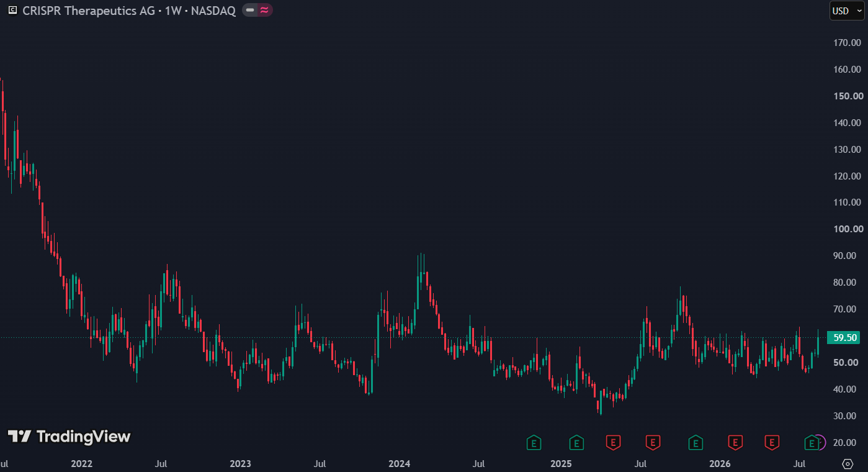Open the chart settings hexagon gear icon
The width and height of the screenshot is (868, 472).
(848, 464)
